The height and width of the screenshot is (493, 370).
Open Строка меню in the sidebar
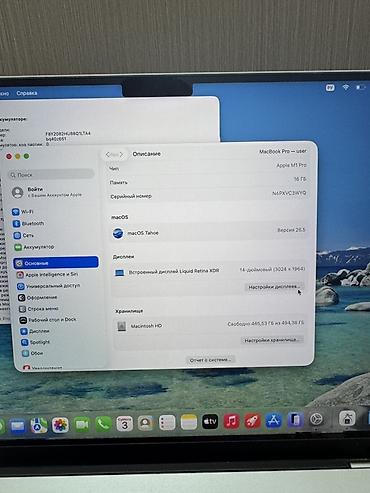point(39,309)
